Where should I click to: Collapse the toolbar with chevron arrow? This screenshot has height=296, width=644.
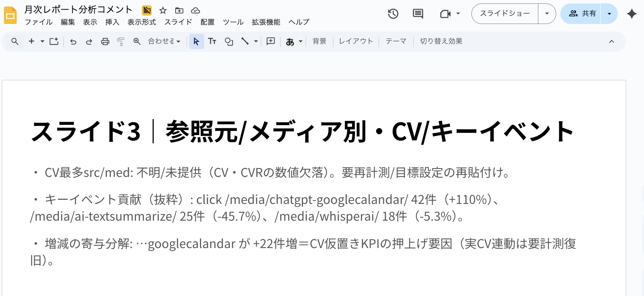pyautogui.click(x=611, y=41)
